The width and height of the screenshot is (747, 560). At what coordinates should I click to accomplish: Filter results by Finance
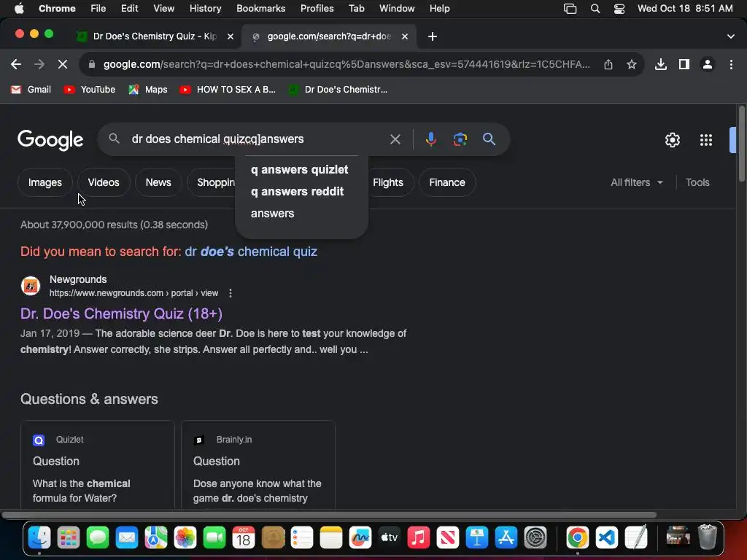[447, 182]
